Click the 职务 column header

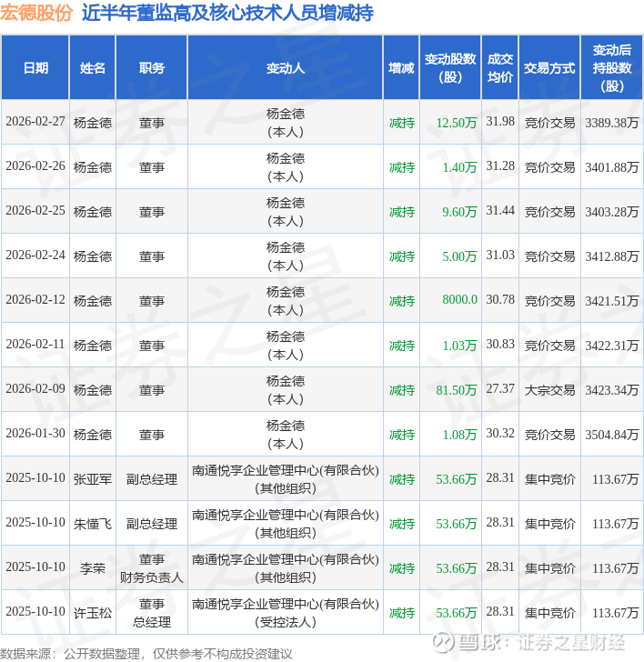coord(152,68)
